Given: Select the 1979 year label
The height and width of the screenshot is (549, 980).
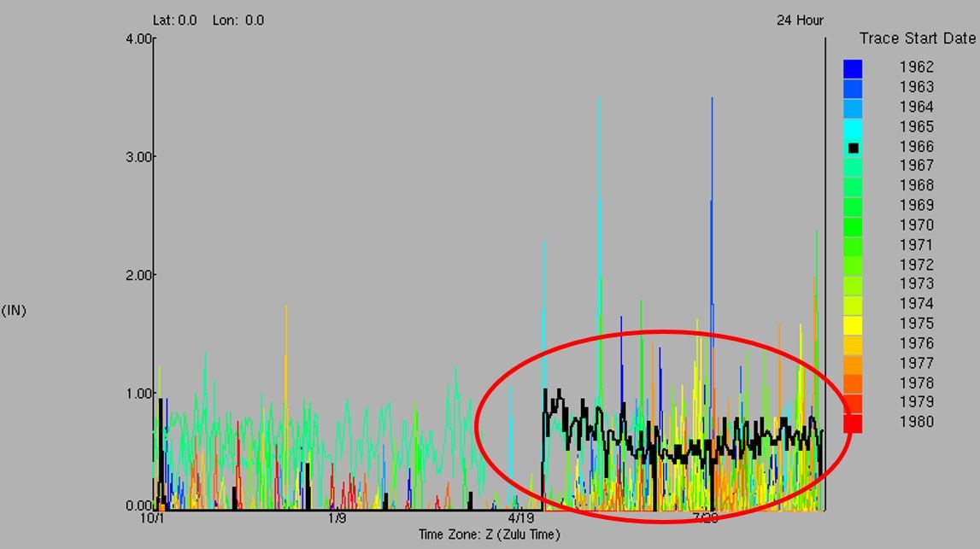Looking at the screenshot, I should 916,401.
